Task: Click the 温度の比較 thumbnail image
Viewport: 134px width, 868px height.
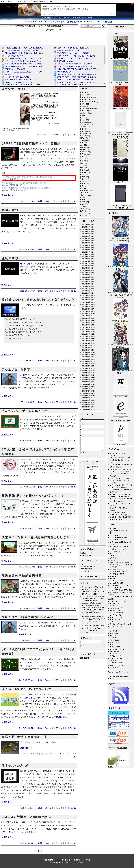Action: (10, 269)
